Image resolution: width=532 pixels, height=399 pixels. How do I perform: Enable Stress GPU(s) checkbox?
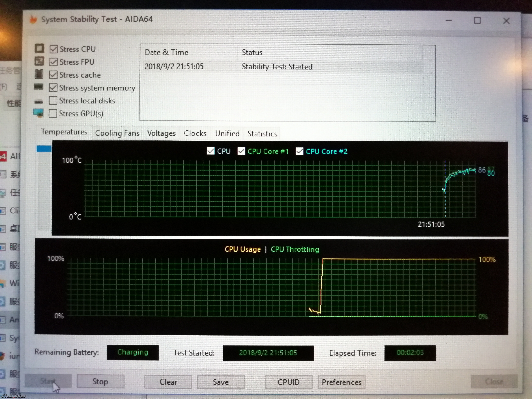point(53,113)
